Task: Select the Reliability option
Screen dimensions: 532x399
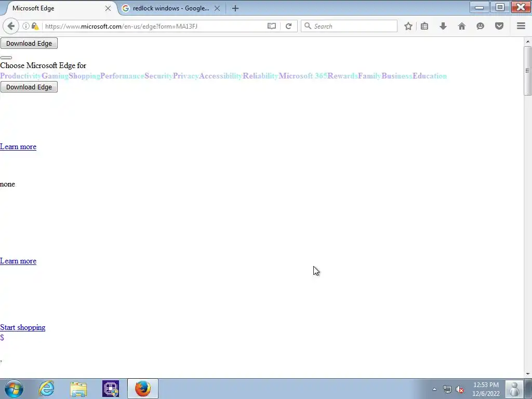Action: point(261,76)
